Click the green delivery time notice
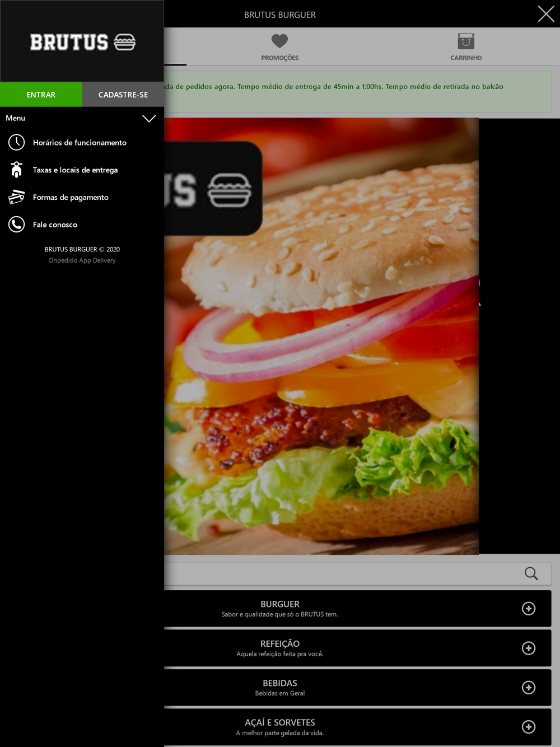The width and height of the screenshot is (560, 747). coord(357,91)
